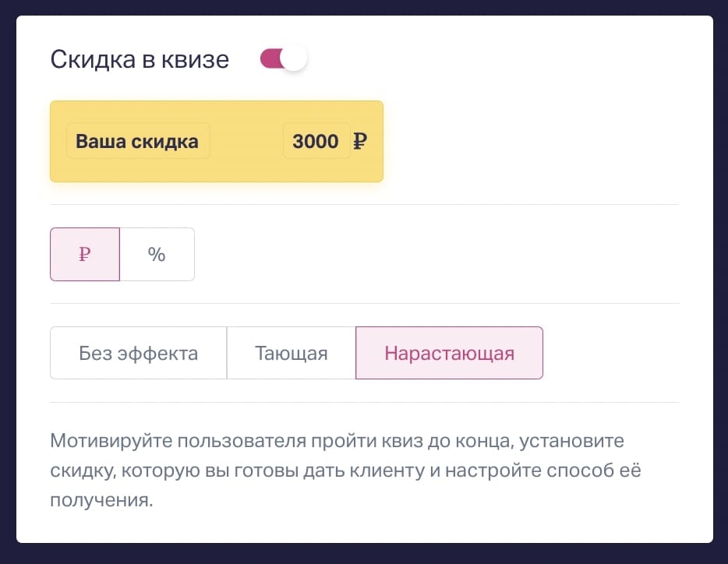The image size is (728, 564).
Task: Click the "Скидка в квизе" heading text
Action: point(140,60)
